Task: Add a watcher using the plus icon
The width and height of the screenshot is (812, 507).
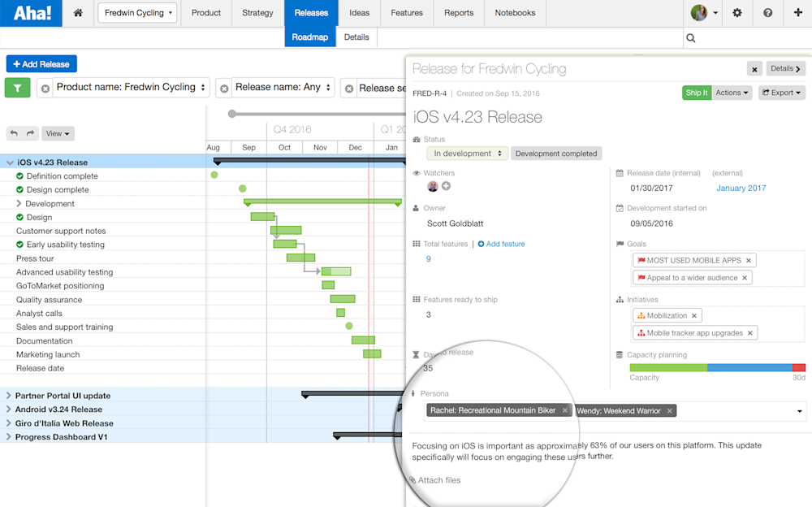Action: coord(445,186)
